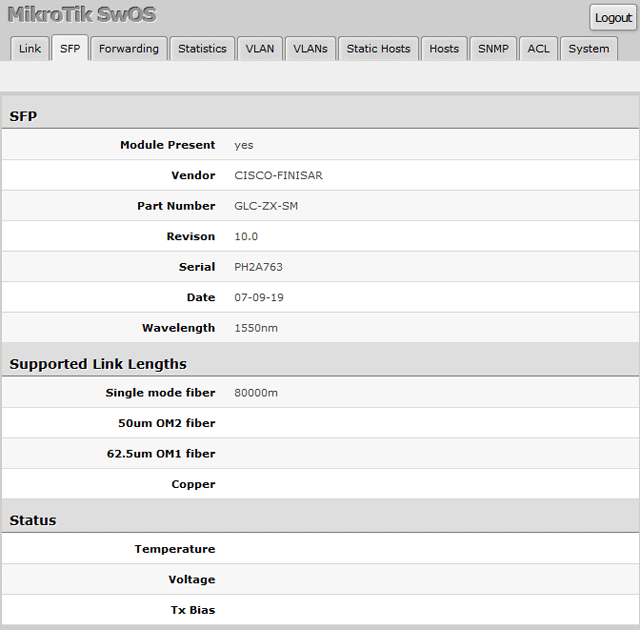Click the wavelength value 1550nm
Viewport: 640px width, 630px height.
point(256,328)
